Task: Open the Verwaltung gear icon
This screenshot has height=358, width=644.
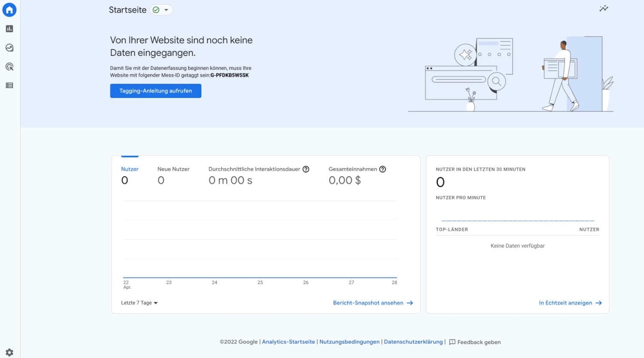Action: point(9,352)
